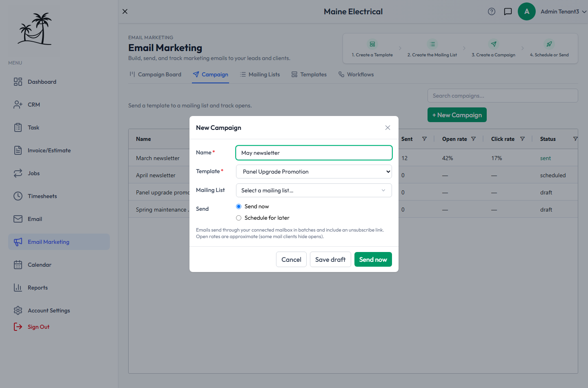Switch to the Workflows tab

click(x=356, y=74)
